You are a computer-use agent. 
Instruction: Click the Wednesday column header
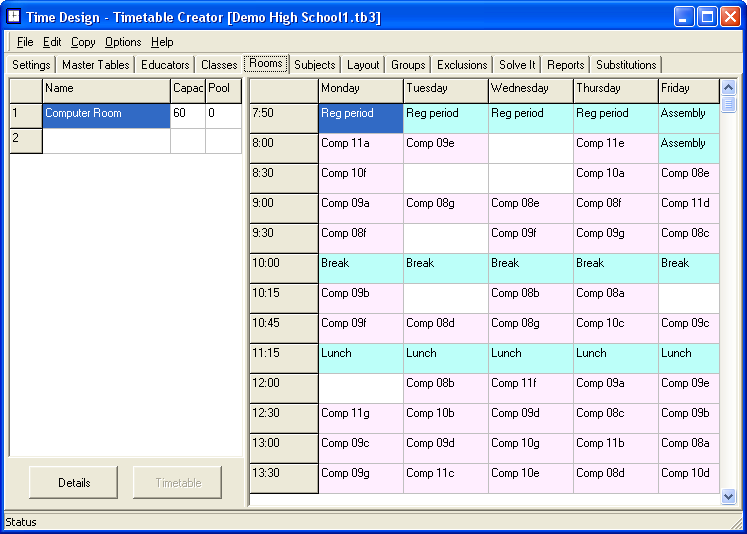530,89
